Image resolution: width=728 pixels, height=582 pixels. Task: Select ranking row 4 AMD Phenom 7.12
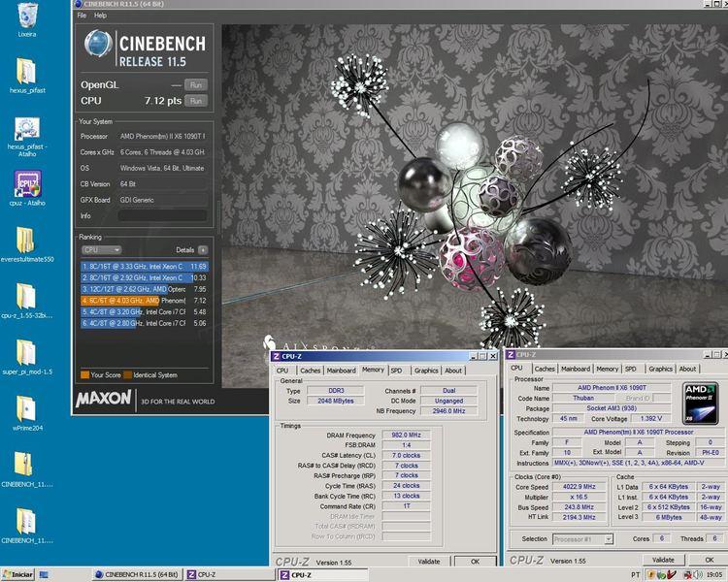point(145,301)
